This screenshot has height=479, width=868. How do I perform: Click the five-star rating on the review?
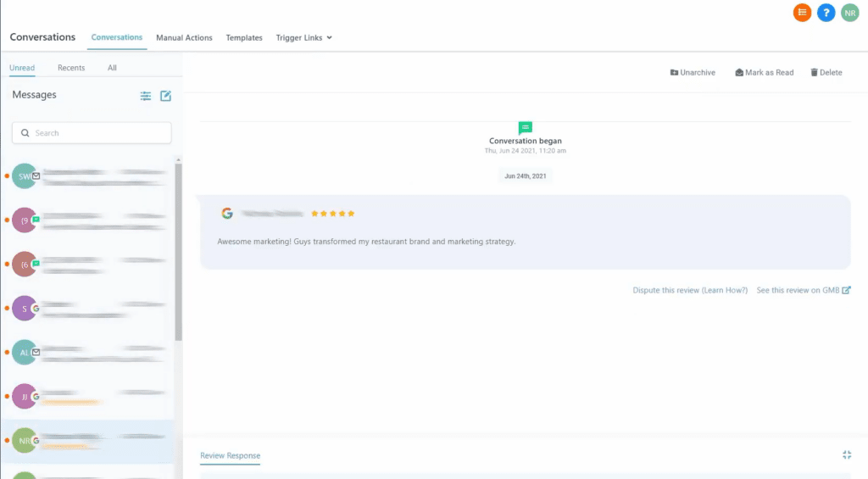coord(332,213)
